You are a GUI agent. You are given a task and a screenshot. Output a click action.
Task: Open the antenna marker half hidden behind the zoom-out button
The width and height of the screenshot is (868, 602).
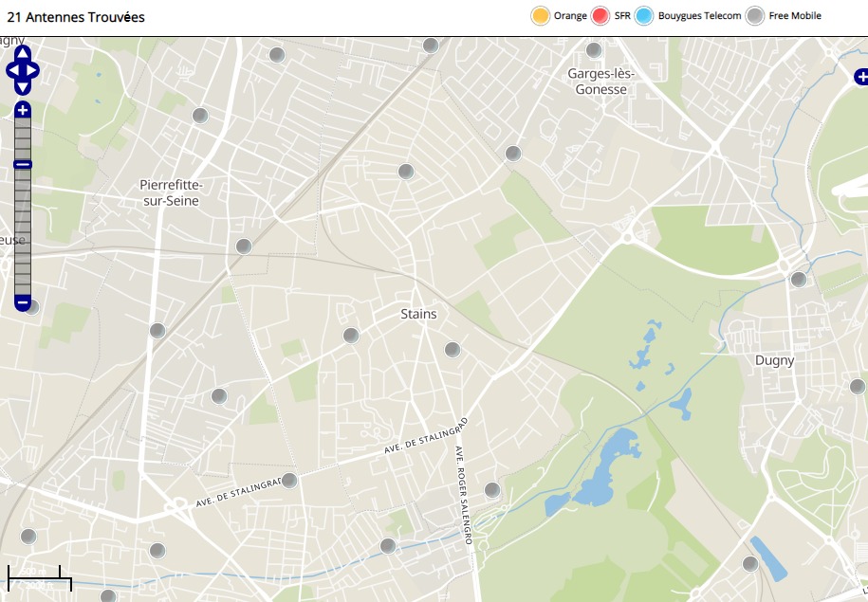[34, 307]
